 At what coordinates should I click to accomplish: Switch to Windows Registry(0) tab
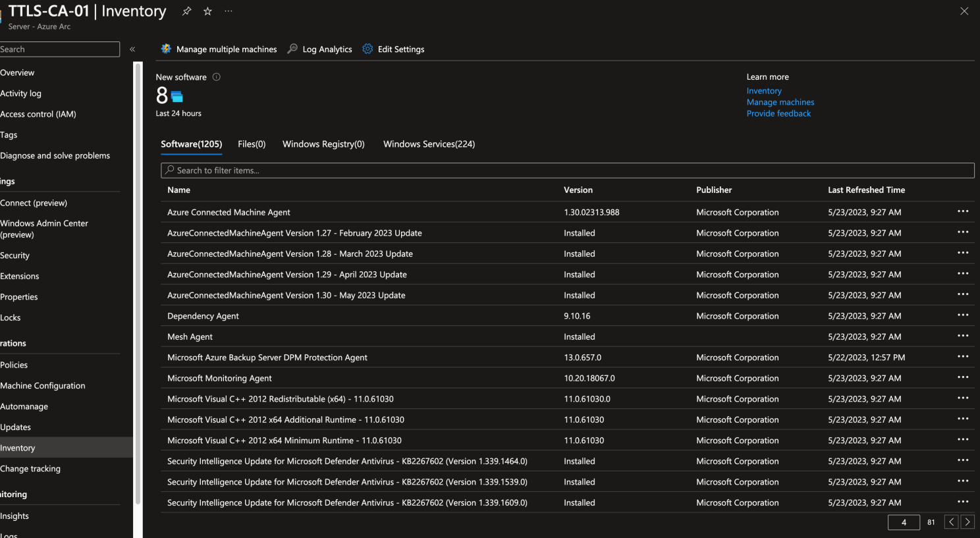[x=323, y=144]
